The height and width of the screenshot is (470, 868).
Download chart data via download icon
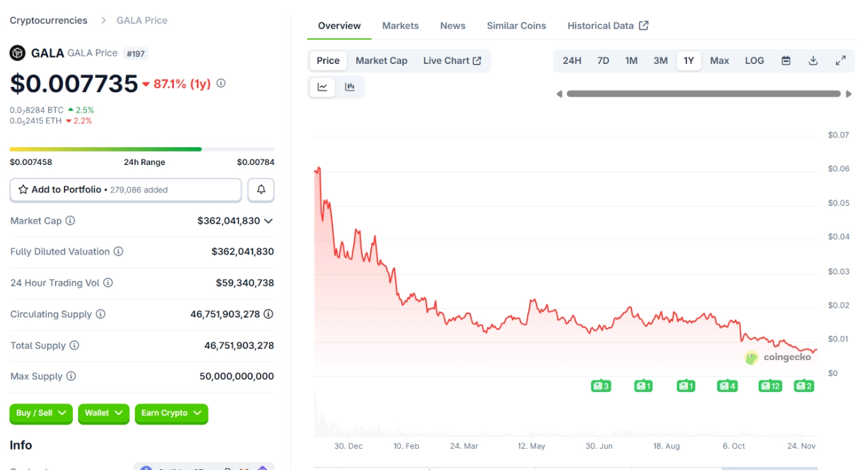click(813, 61)
